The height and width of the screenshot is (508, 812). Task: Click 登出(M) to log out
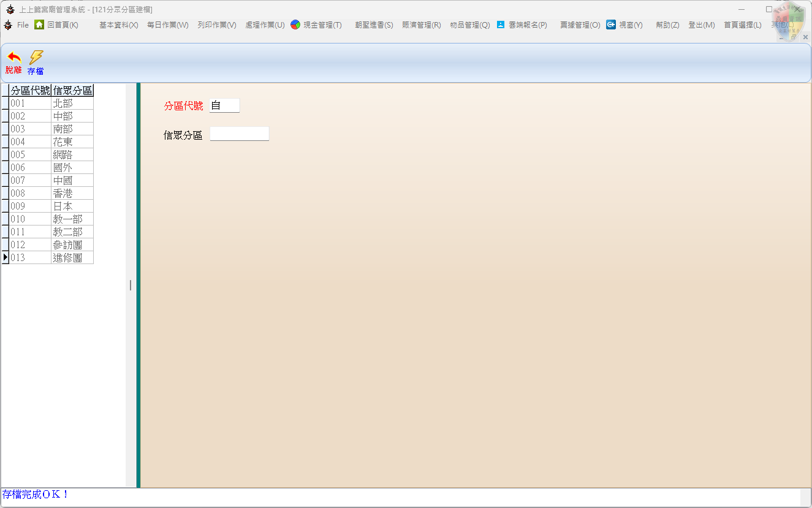coord(701,25)
